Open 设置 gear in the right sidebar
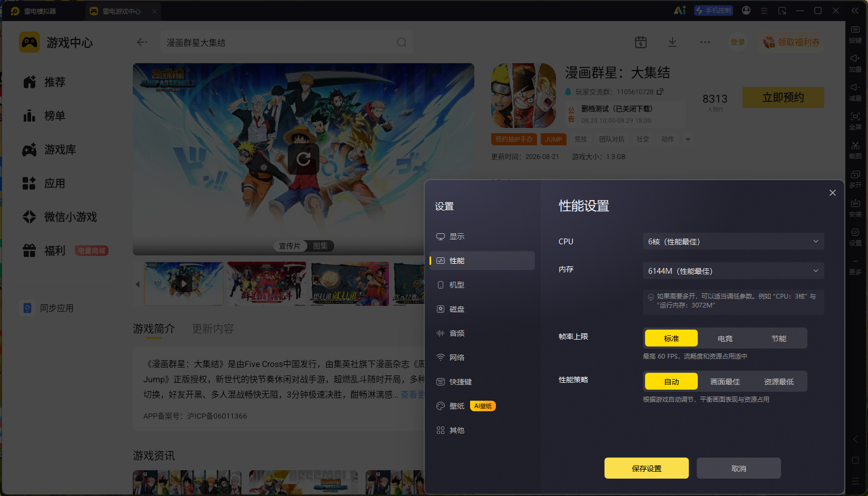This screenshot has height=496, width=868. point(855,236)
